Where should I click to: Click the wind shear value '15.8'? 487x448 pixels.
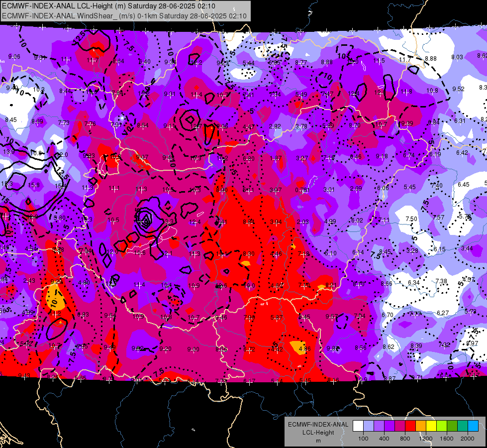coord(33,185)
